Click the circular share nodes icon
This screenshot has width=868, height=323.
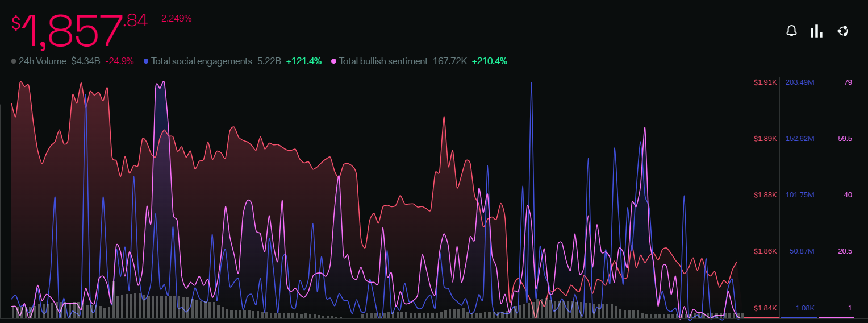(843, 31)
